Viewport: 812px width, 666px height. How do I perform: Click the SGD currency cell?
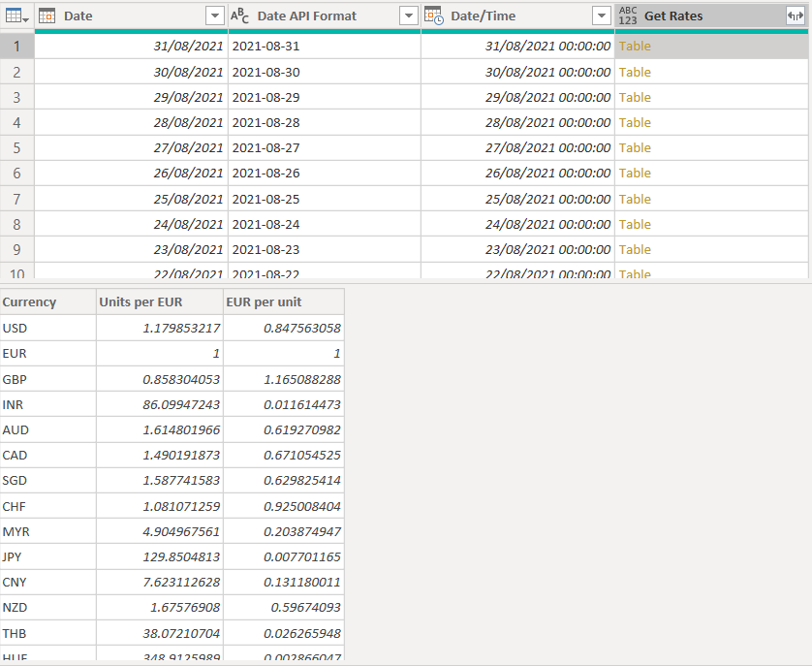coord(48,481)
